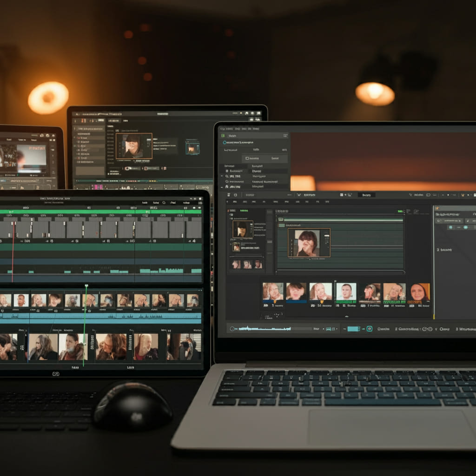The width and height of the screenshot is (476, 476).
Task: Click the small monitor icon in the laptop toolbar row
Action: point(236,195)
